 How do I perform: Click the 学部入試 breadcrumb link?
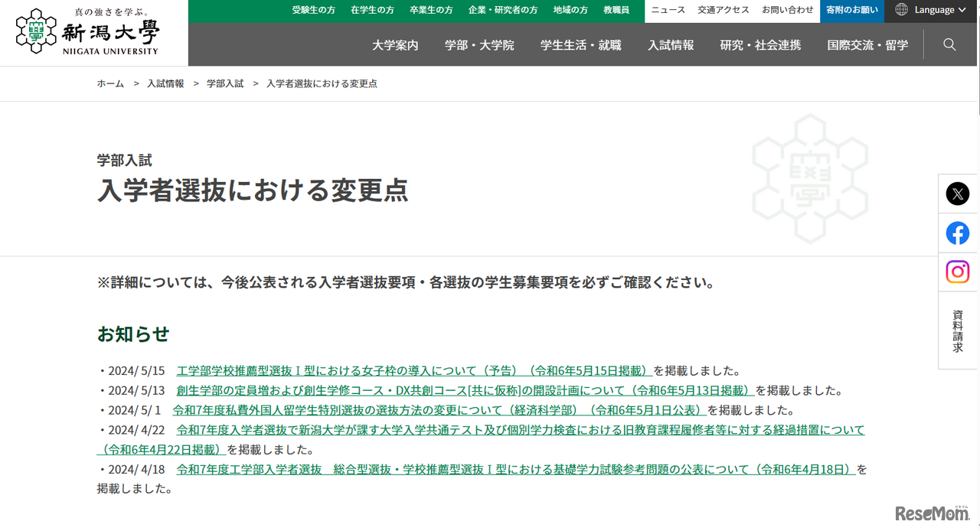click(x=224, y=83)
